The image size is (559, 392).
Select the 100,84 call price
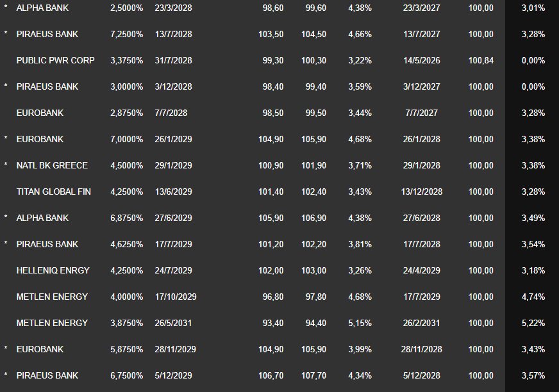481,61
